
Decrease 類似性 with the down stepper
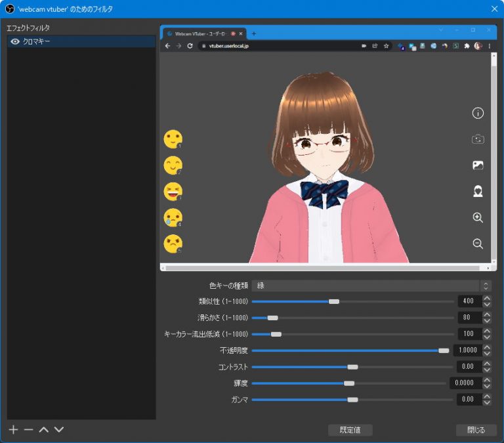coord(487,305)
